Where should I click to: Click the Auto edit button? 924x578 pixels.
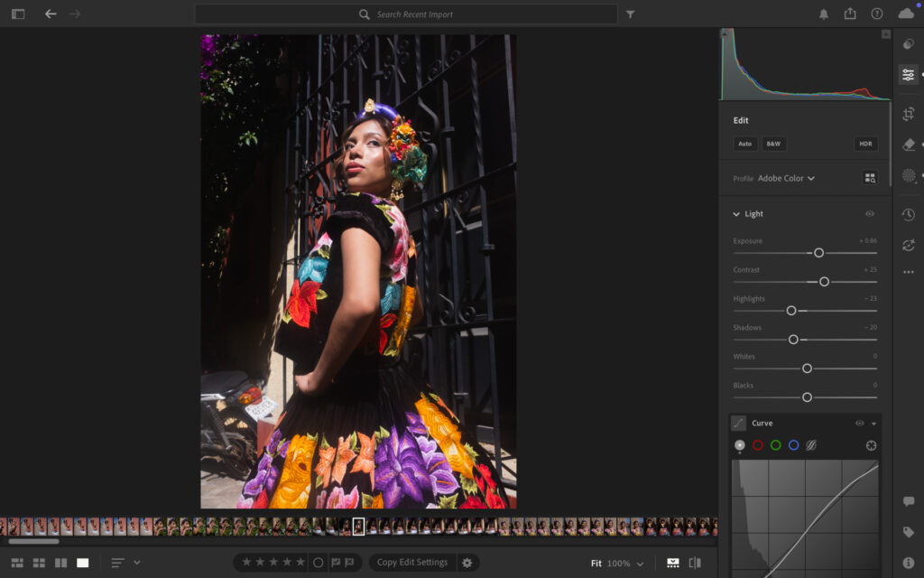[x=744, y=144]
